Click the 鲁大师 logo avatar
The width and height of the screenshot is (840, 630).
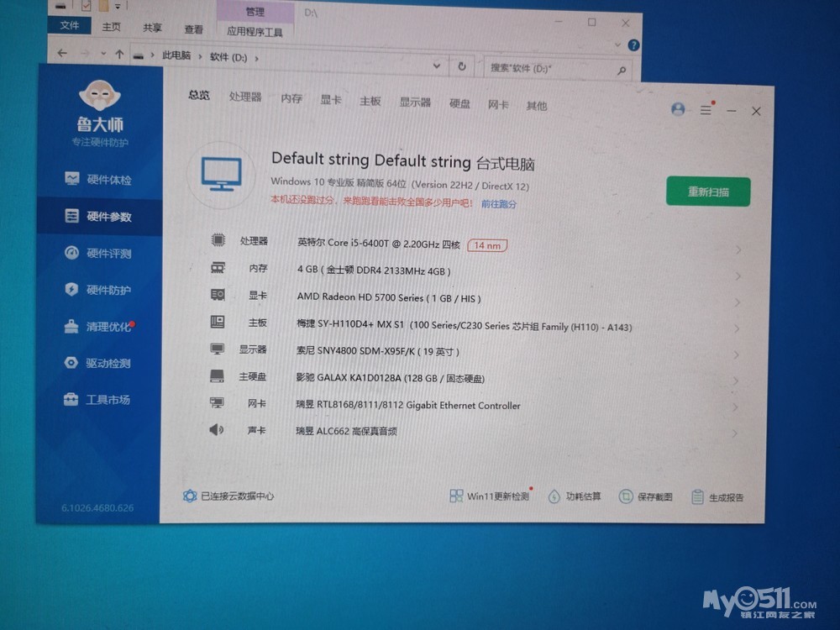click(x=100, y=96)
